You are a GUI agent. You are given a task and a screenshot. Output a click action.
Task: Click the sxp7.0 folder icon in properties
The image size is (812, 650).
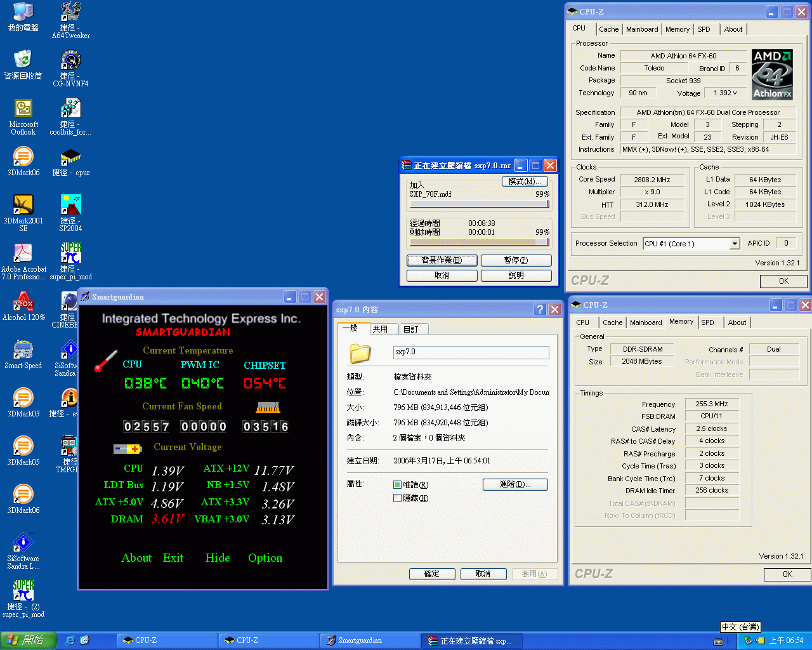(x=360, y=353)
